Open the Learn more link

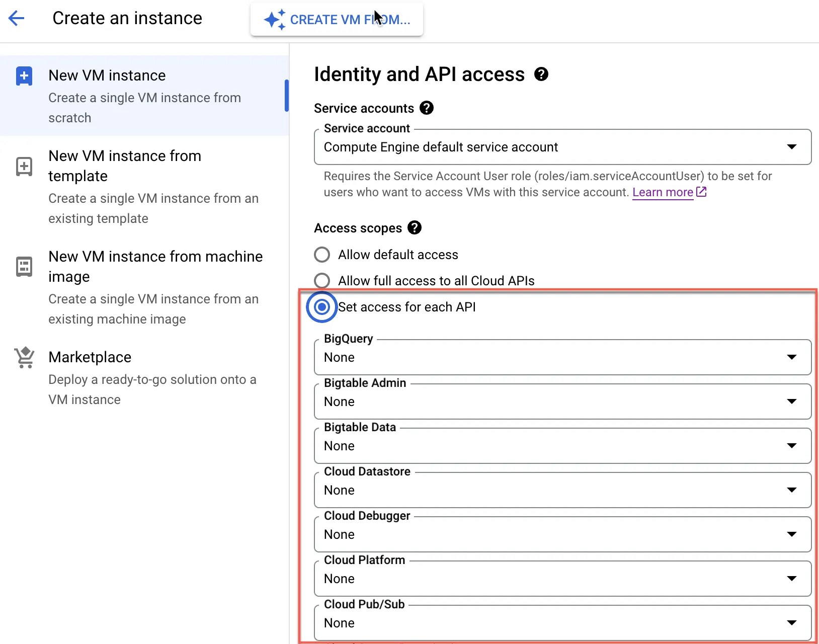point(663,192)
